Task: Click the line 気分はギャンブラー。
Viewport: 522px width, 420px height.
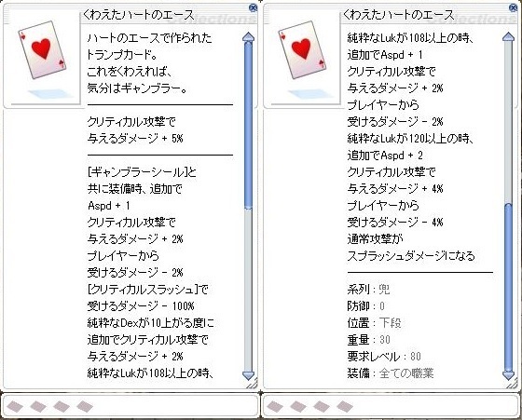Action: click(x=137, y=88)
